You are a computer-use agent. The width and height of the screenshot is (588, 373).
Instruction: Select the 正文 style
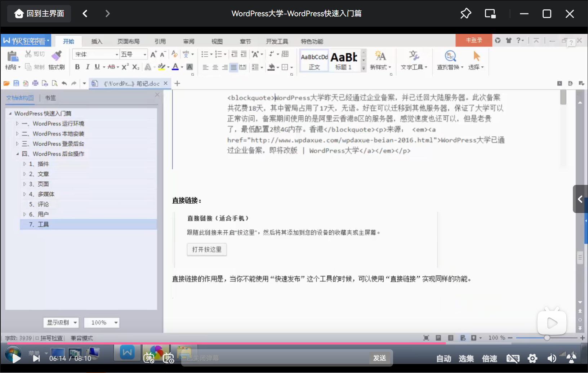(314, 61)
